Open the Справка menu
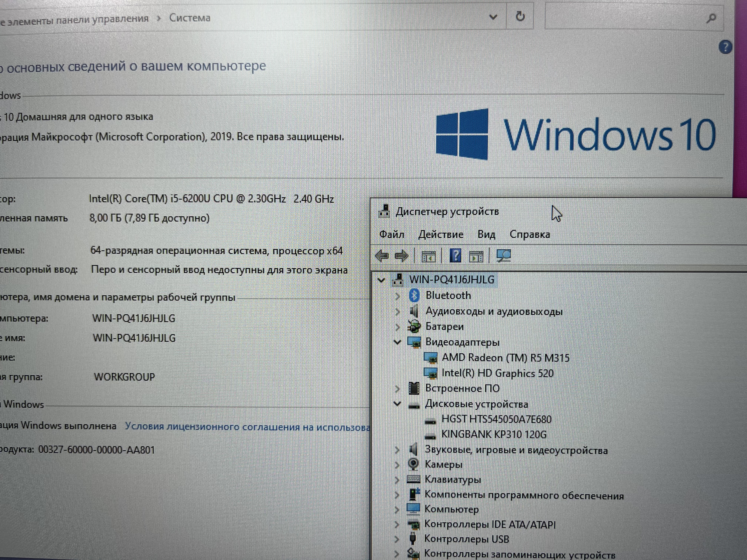The height and width of the screenshot is (560, 747). (529, 234)
